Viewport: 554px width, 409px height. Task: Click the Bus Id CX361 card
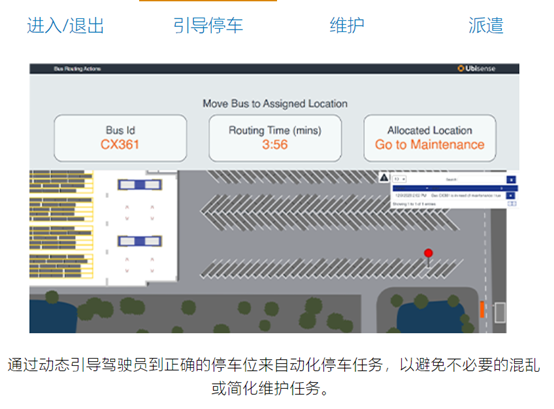coord(120,138)
